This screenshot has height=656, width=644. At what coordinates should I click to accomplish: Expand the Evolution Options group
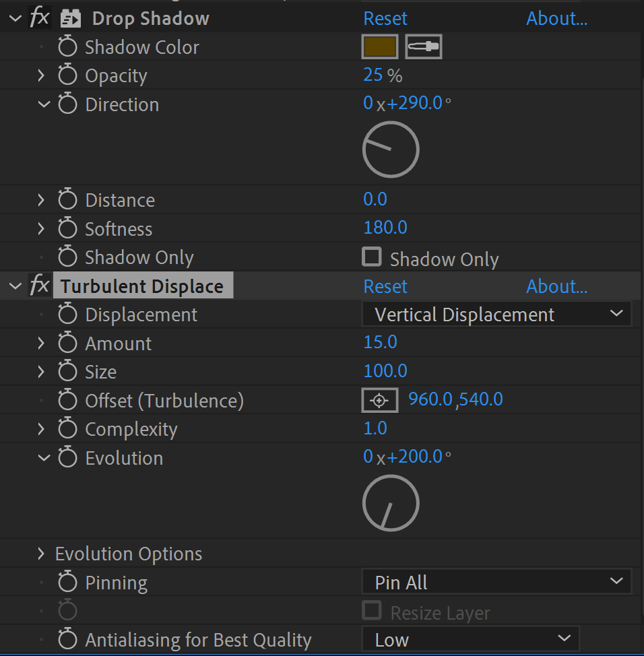click(x=41, y=554)
